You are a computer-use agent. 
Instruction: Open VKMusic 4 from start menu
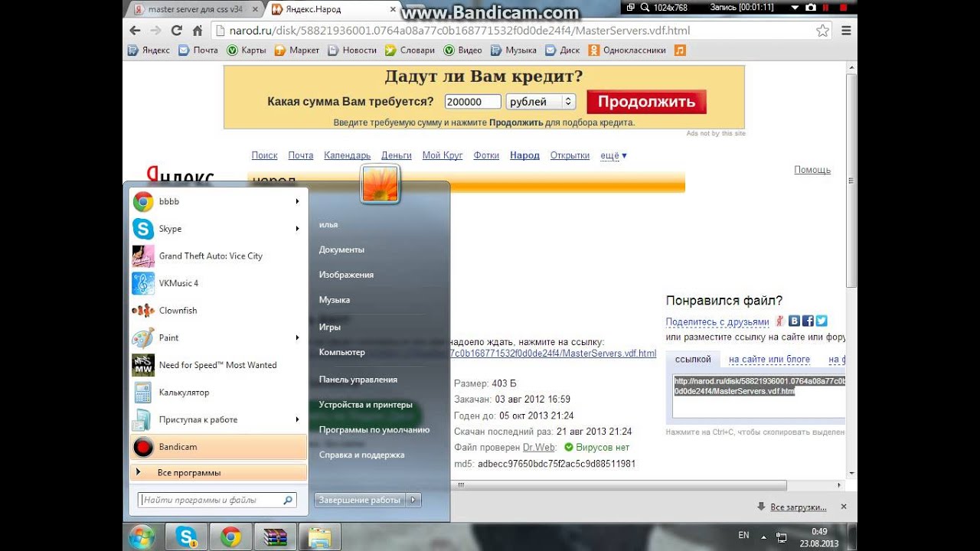(218, 283)
